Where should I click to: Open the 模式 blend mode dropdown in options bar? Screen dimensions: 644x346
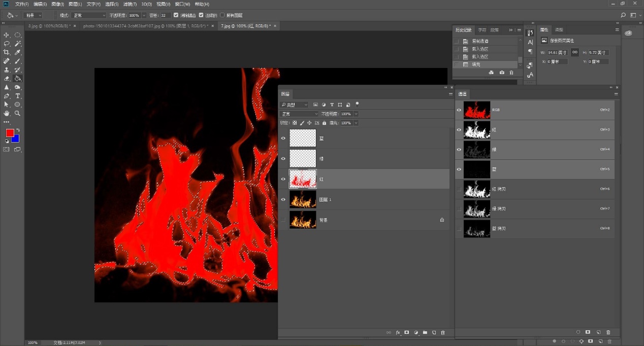(x=88, y=15)
